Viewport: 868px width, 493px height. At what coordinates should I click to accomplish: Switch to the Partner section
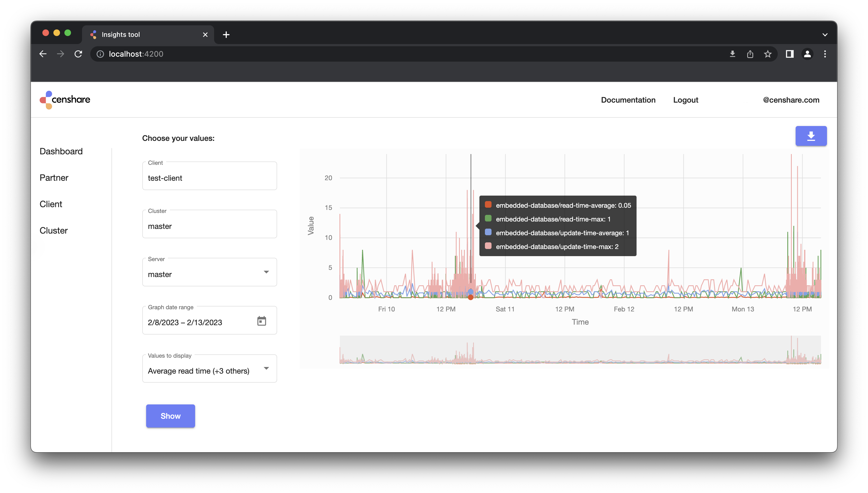click(x=53, y=177)
